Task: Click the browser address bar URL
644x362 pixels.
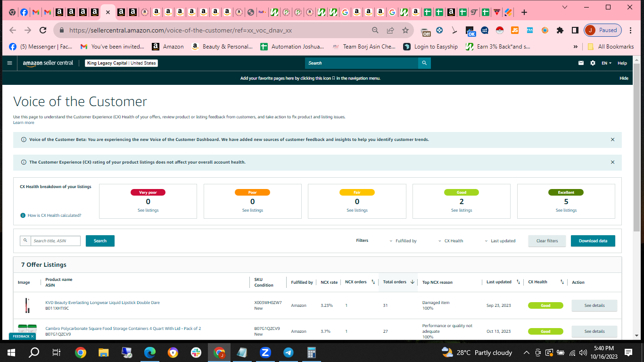Action: [x=181, y=30]
